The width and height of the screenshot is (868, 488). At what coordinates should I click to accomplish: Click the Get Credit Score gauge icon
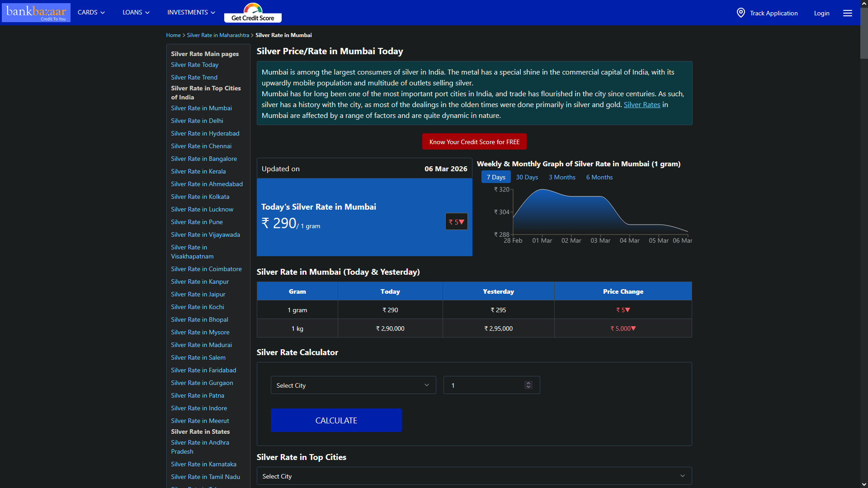click(253, 9)
